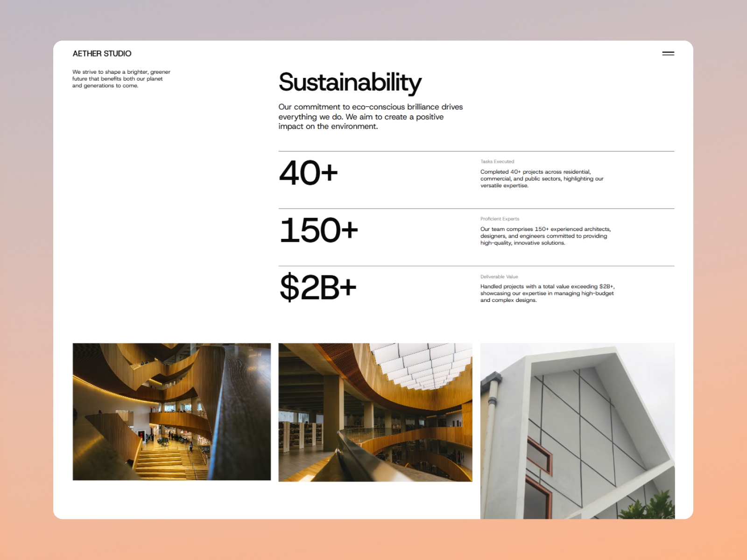This screenshot has width=747, height=560.
Task: Select the Deliverable Value label
Action: (x=499, y=277)
